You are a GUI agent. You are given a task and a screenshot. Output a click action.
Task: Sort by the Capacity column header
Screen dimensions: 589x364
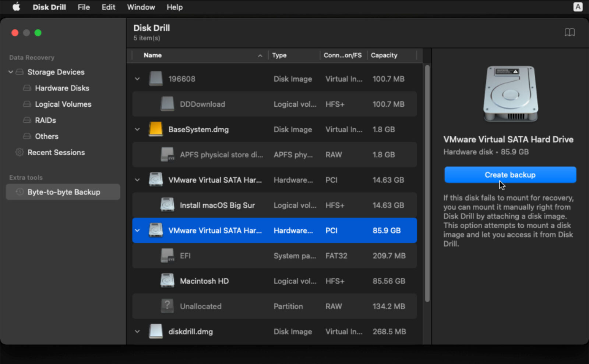coord(384,55)
